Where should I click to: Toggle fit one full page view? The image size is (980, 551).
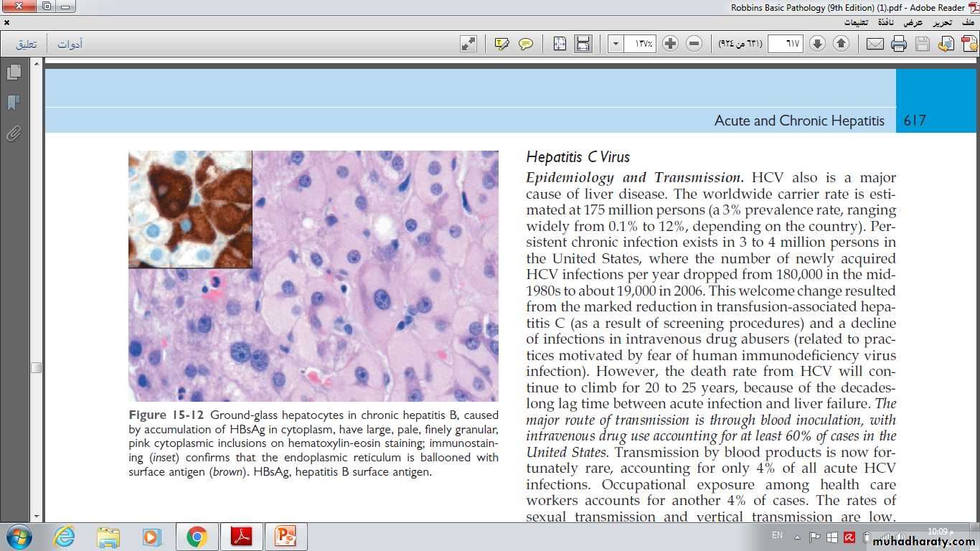pyautogui.click(x=560, y=44)
